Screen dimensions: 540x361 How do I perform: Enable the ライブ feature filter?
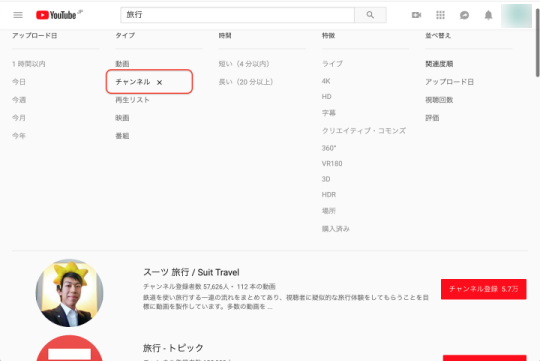[x=332, y=64]
